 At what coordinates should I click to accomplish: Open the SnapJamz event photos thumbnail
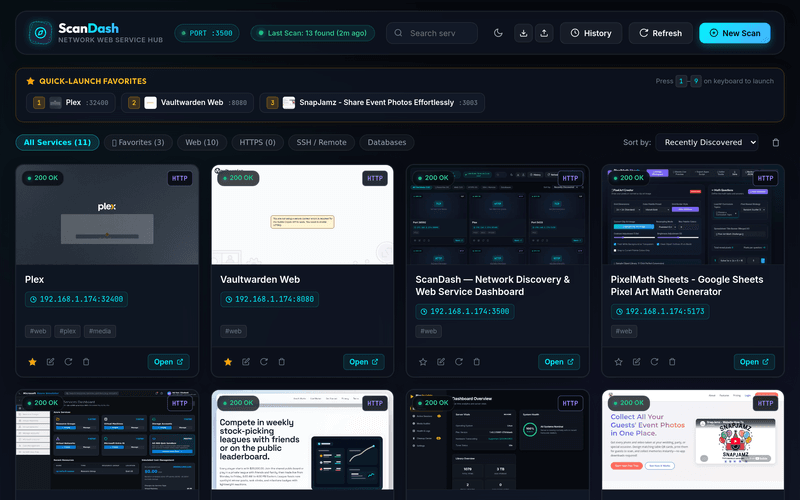pyautogui.click(x=693, y=440)
